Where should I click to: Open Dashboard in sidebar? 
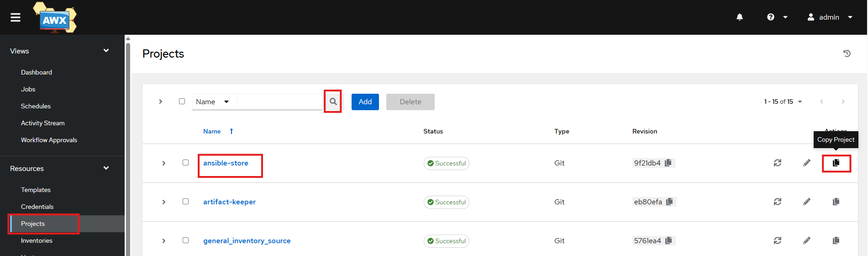click(37, 72)
